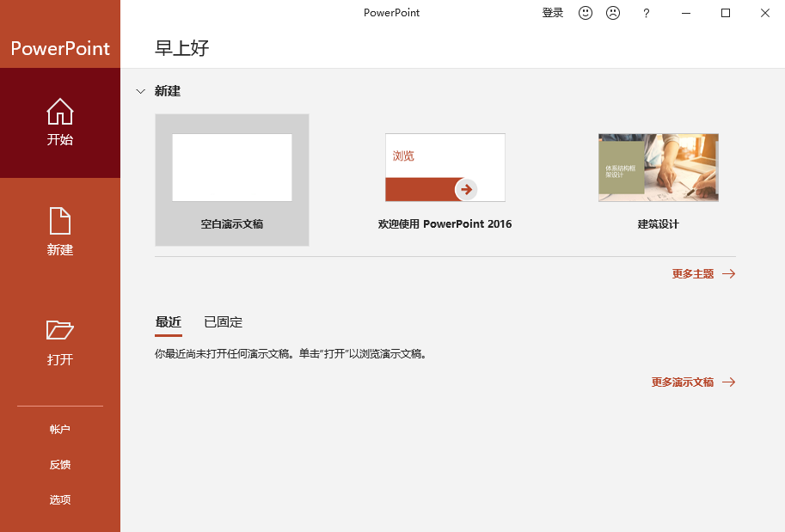Open the 更多演示文稿 link
The width and height of the screenshot is (785, 532).
[683, 382]
